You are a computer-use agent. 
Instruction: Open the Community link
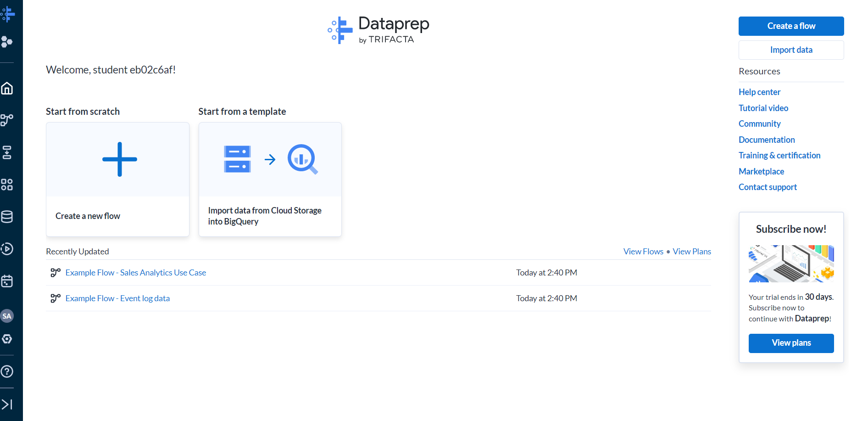(x=759, y=123)
